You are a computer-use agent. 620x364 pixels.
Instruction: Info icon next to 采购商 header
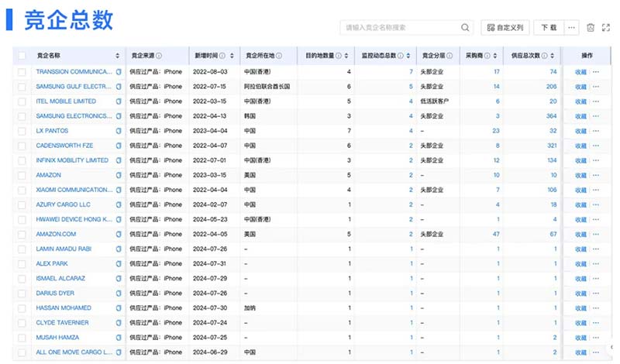(487, 56)
